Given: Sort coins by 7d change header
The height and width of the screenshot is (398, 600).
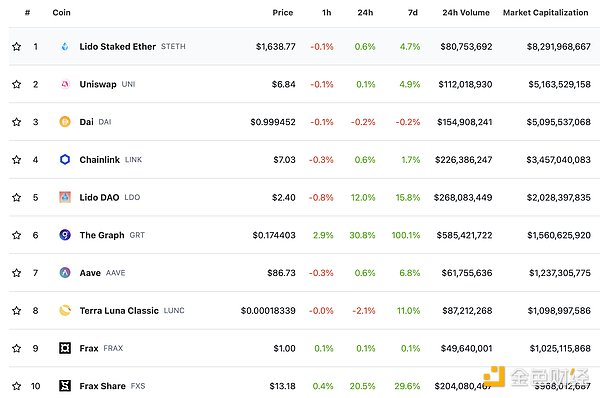Looking at the screenshot, I should pos(413,13).
